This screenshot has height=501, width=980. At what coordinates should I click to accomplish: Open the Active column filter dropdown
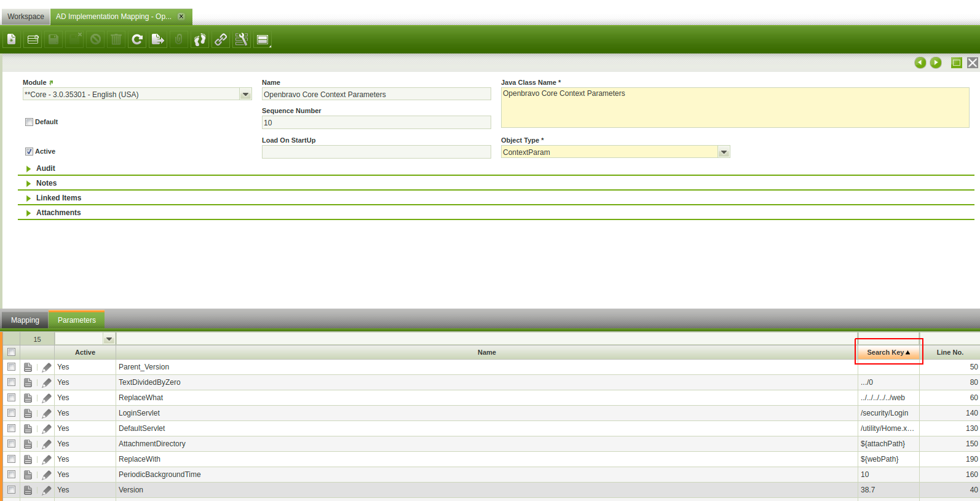pos(109,339)
